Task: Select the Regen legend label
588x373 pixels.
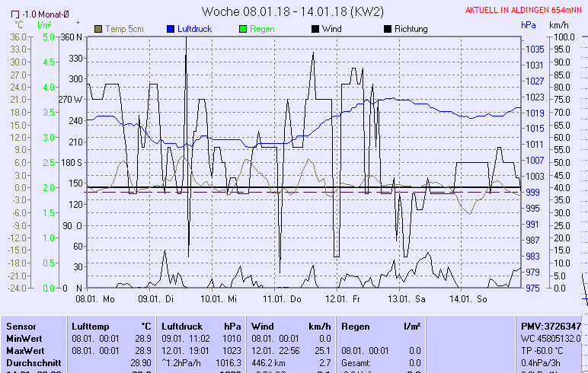Action: (x=262, y=29)
